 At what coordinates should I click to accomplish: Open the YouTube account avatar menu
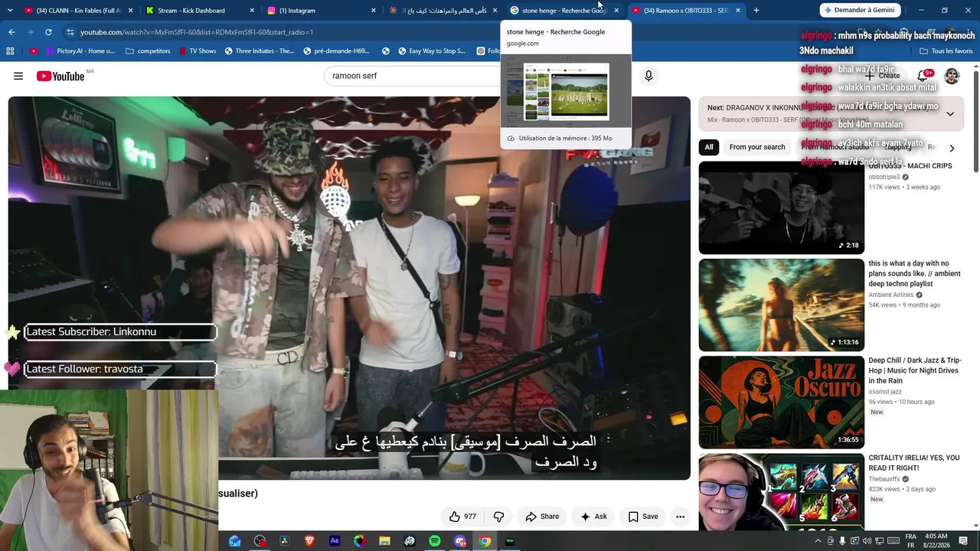point(952,76)
